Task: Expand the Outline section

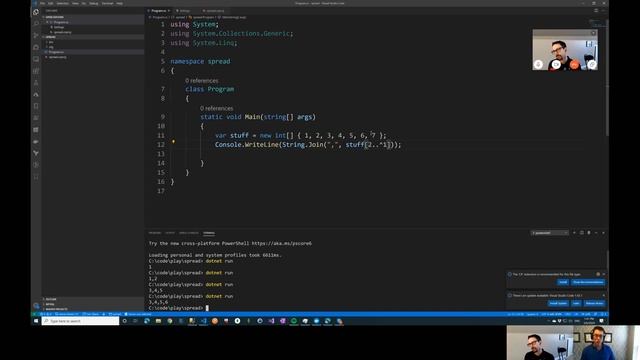Action: 93,299
